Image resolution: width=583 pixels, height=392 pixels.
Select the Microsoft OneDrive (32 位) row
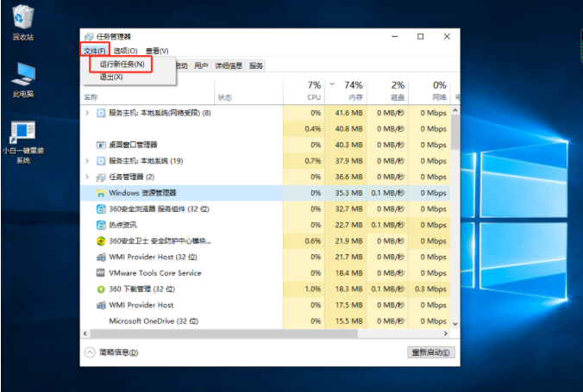click(266, 321)
